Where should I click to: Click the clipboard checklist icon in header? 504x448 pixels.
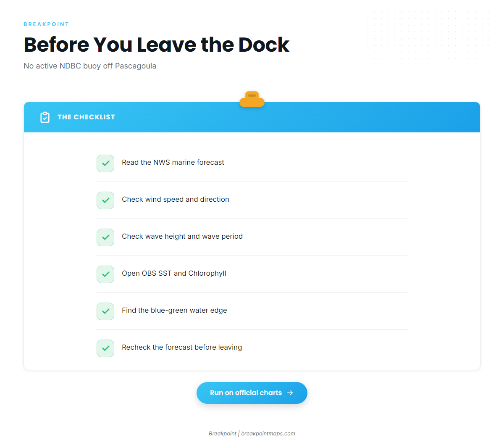45,117
